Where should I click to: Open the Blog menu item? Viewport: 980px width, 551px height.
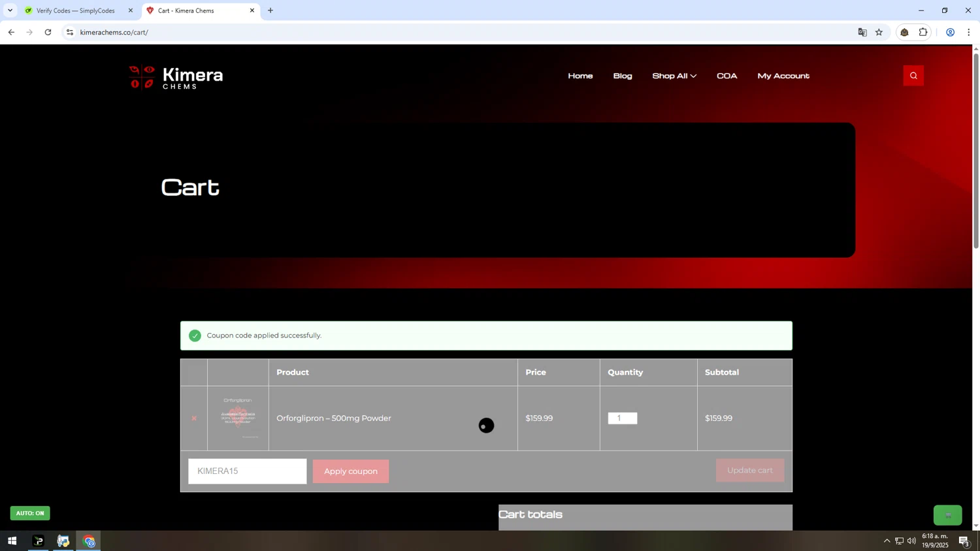623,76
